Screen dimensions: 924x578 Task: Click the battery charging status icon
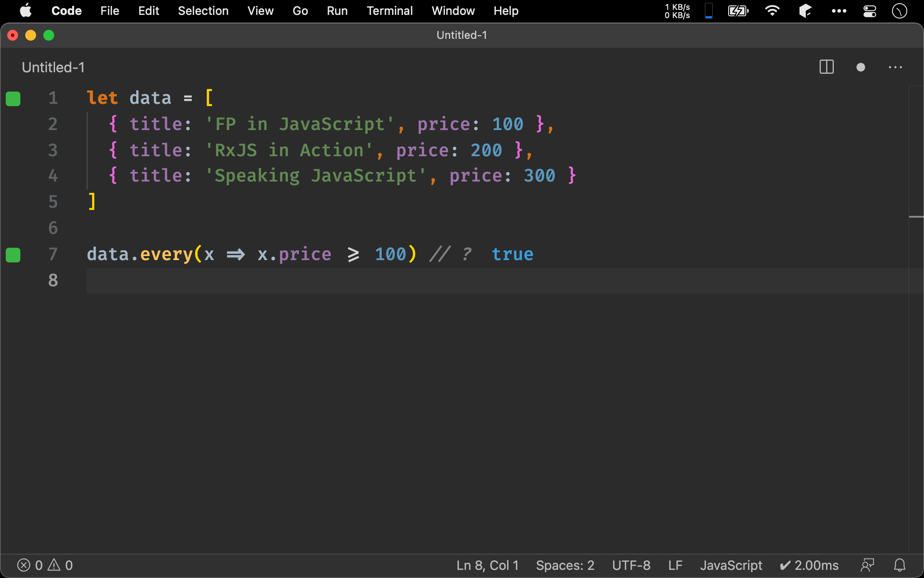(738, 11)
